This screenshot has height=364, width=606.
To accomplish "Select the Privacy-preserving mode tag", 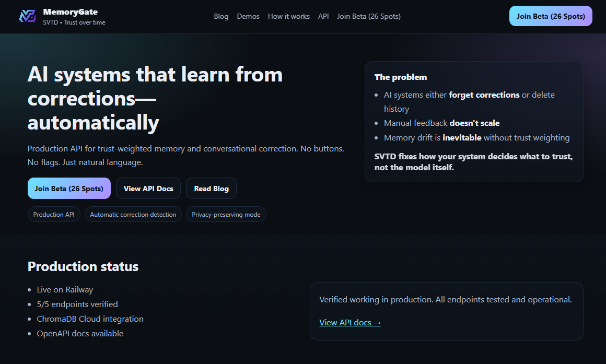I will [226, 215].
